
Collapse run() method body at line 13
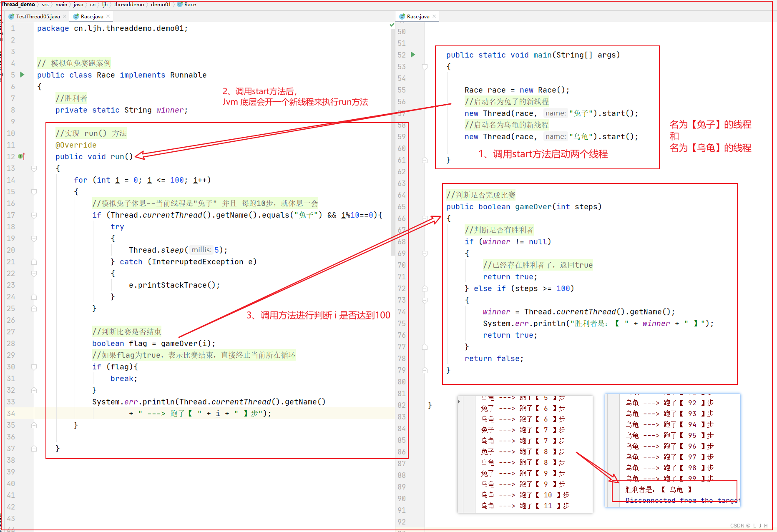[34, 168]
